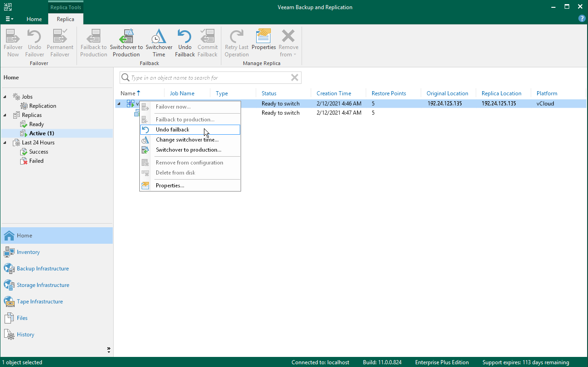
Task: Choose Switchover to production in context menu
Action: coord(190,150)
